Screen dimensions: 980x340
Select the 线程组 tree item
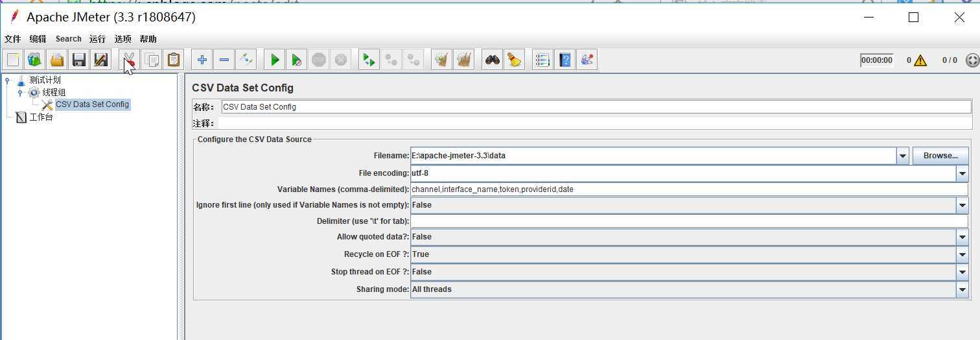coord(54,92)
